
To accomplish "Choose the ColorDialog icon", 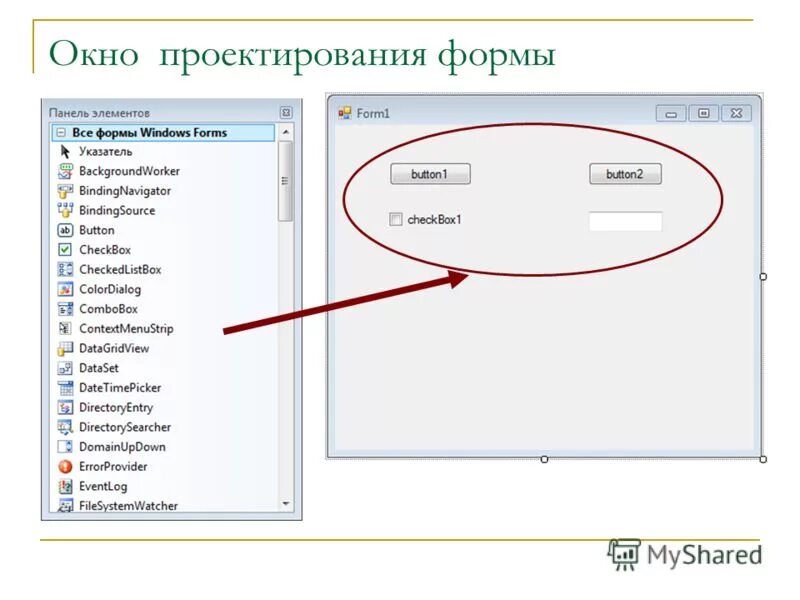I will pyautogui.click(x=65, y=289).
